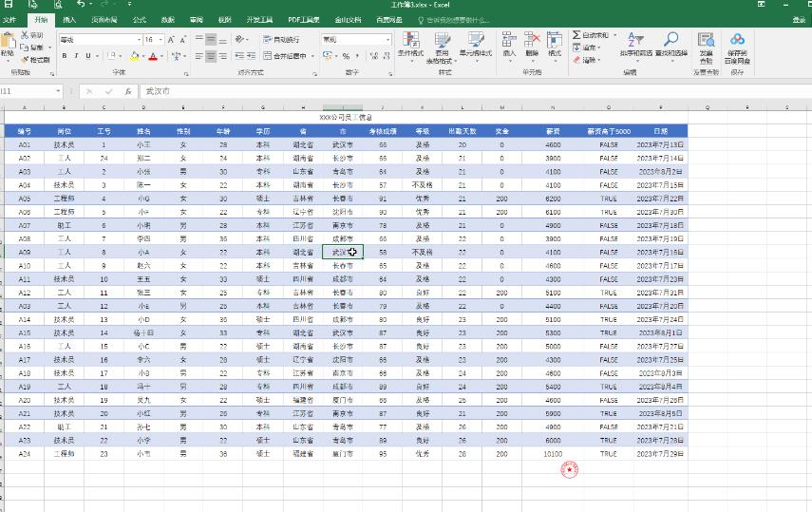This screenshot has width=812, height=512.
Task: Switch to the Formulas (公式) tab
Action: point(140,20)
